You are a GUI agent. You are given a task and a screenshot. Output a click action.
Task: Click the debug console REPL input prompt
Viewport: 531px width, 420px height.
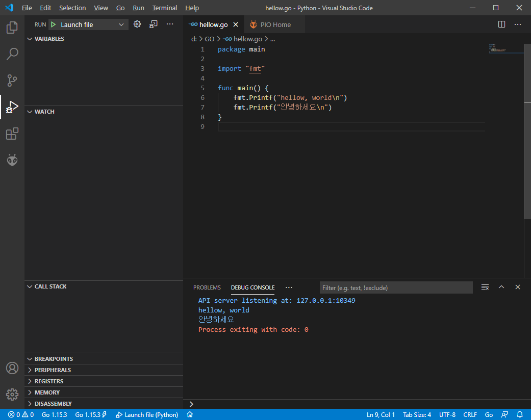click(x=357, y=404)
